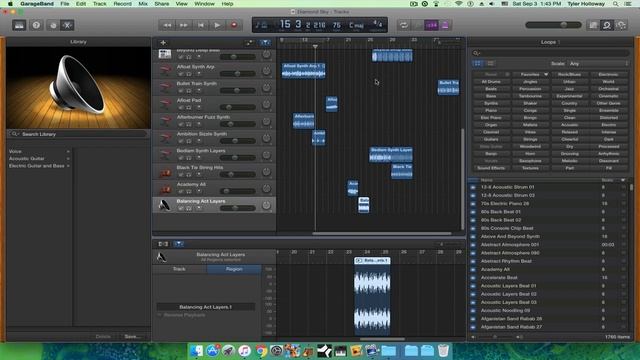Mute the Afloat Synth Arp track
Viewport: 640px width, 360px height.
click(x=180, y=74)
